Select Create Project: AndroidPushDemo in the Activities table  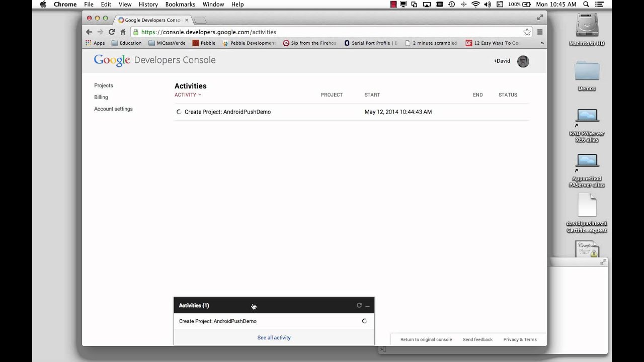click(x=227, y=112)
